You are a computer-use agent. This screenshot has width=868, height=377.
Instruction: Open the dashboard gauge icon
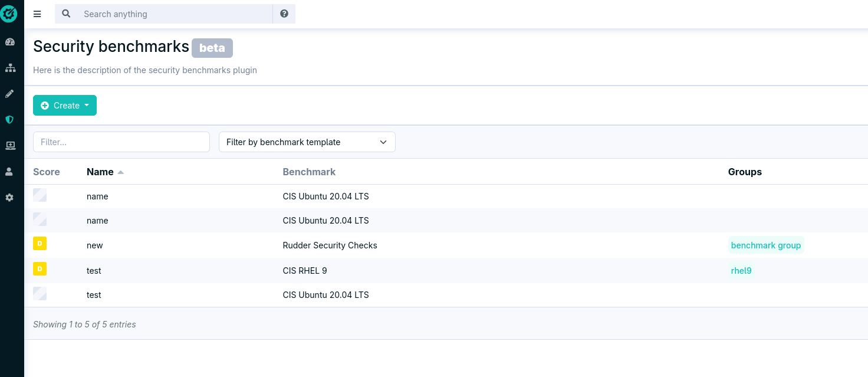[x=9, y=42]
